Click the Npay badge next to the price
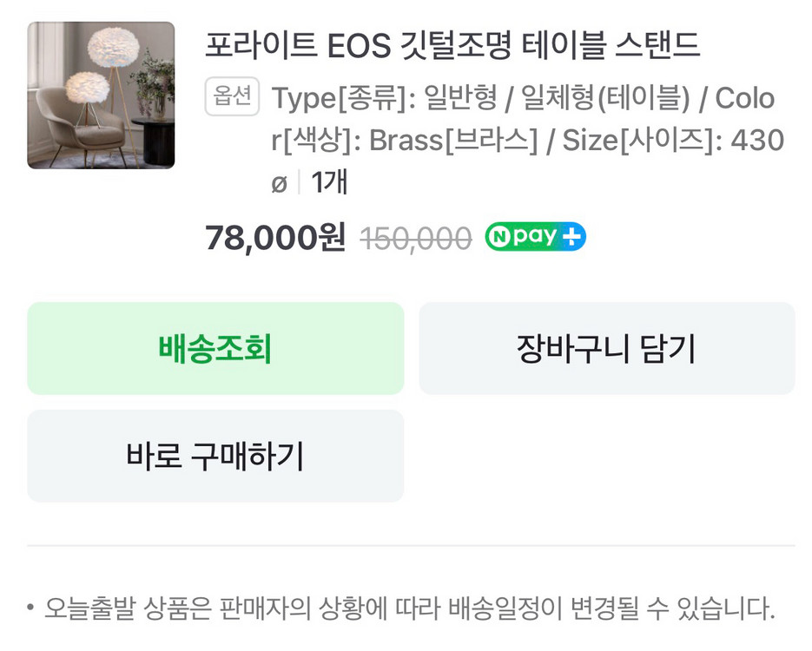The image size is (812, 651). 534,236
